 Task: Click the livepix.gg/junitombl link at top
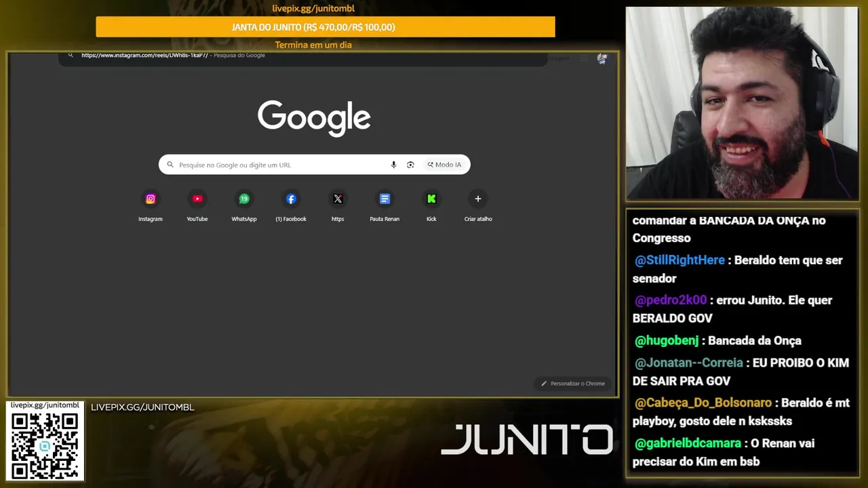[313, 9]
